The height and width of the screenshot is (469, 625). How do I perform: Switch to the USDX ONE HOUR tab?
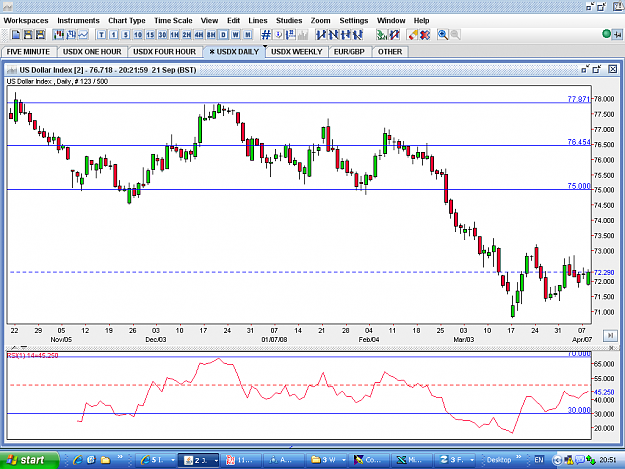point(92,52)
